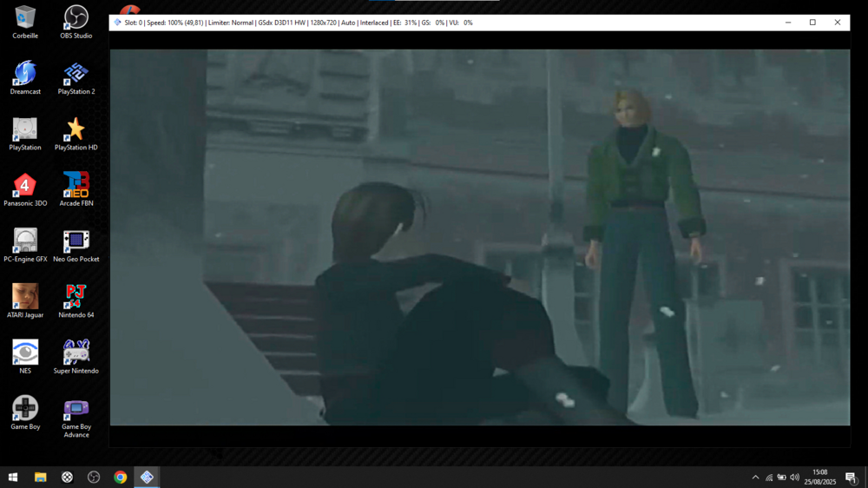Image resolution: width=868 pixels, height=488 pixels.
Task: Open the Super Nintendo shortcut
Action: point(76,358)
